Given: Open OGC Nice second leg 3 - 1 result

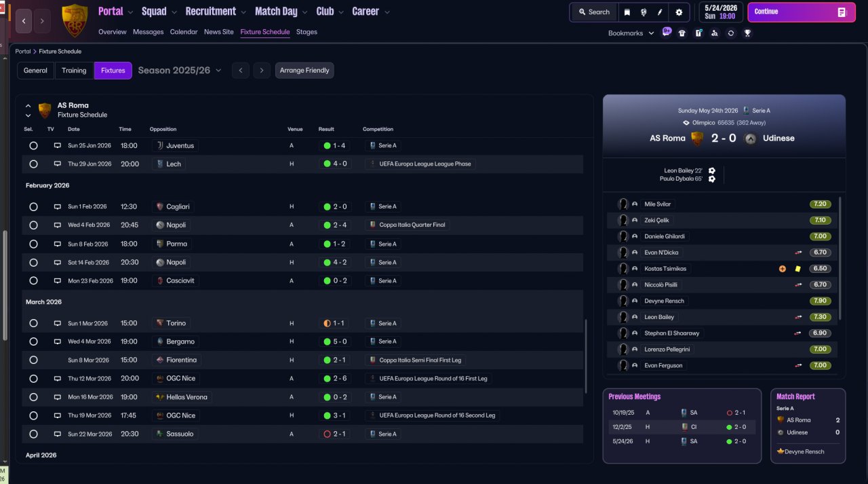Looking at the screenshot, I should 334,415.
